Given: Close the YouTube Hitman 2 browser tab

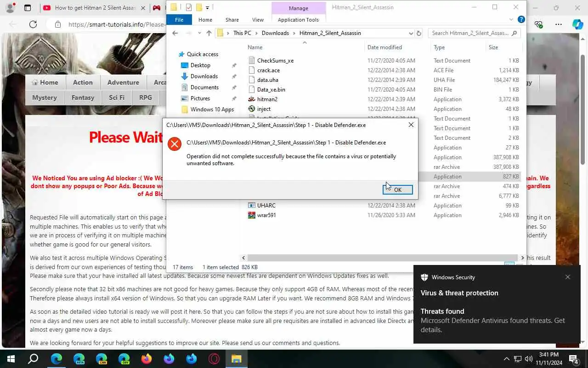Looking at the screenshot, I should [143, 8].
